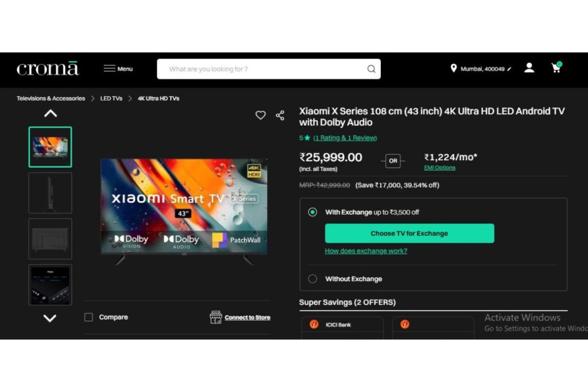
Task: Tick the Compare checkbox
Action: pyautogui.click(x=88, y=317)
